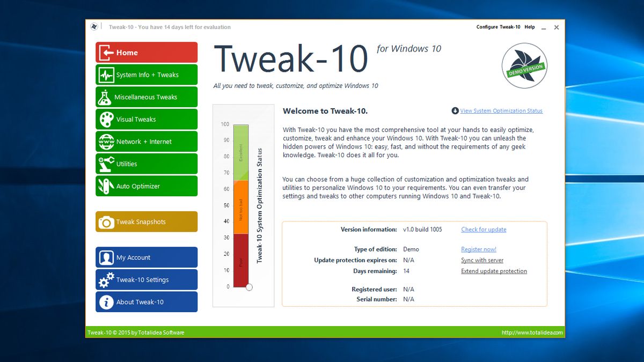Open the totalidea.com website link

click(x=532, y=333)
